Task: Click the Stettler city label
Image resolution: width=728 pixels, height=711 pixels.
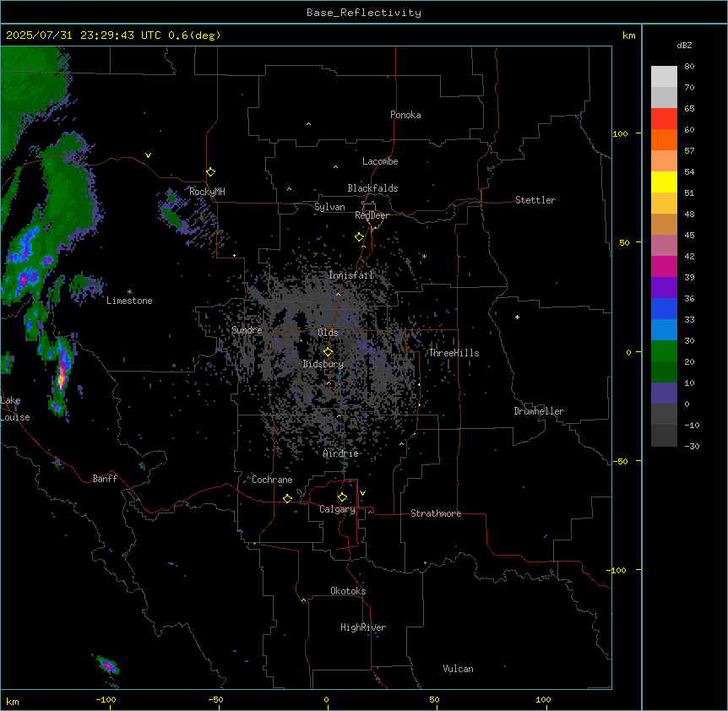Action: tap(535, 200)
